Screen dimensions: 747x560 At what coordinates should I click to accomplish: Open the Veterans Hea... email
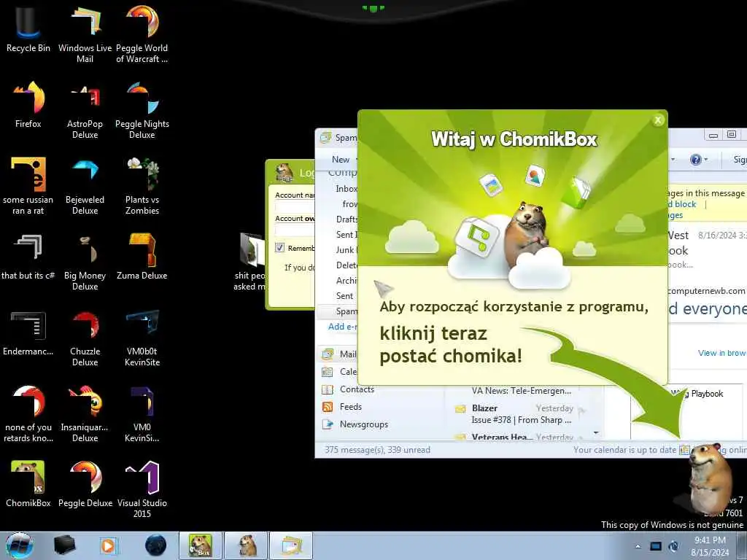[x=521, y=436]
